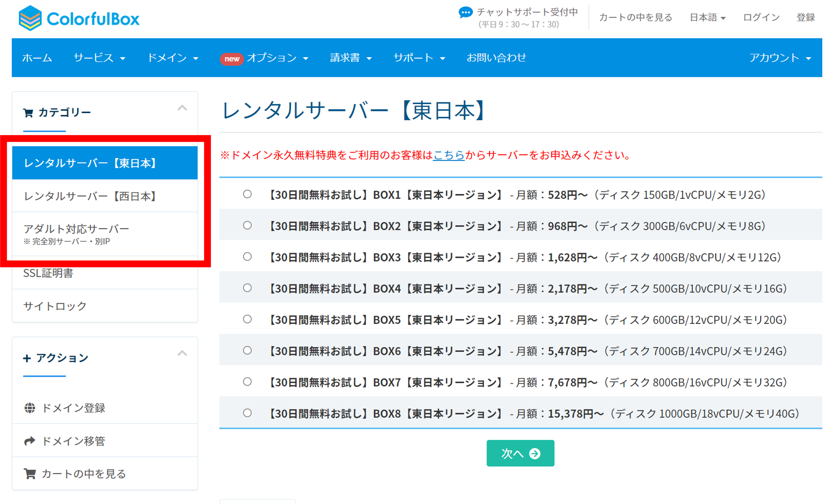Select the BOX4 plan radio button
Image resolution: width=831 pixels, height=504 pixels.
coord(247,288)
